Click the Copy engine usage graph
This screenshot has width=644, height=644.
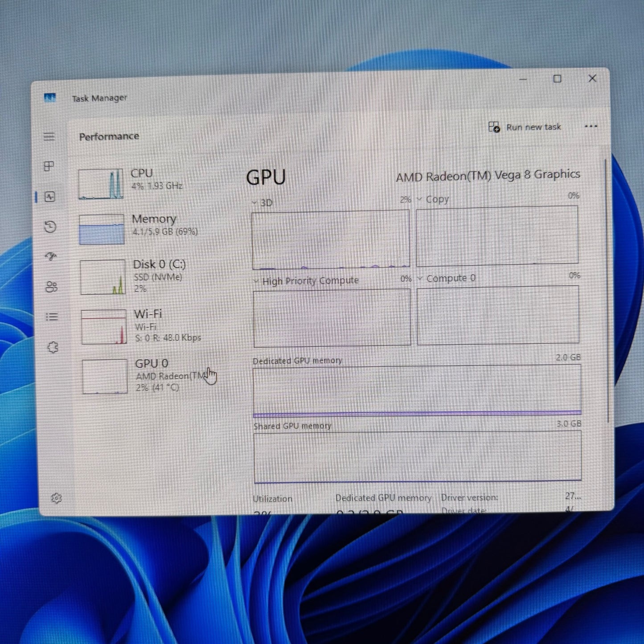pos(497,236)
